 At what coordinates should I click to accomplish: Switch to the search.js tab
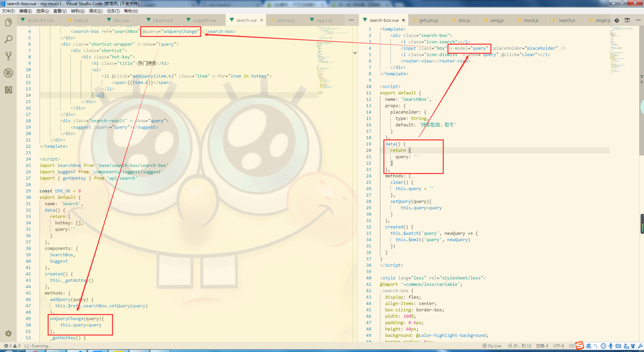pos(567,20)
